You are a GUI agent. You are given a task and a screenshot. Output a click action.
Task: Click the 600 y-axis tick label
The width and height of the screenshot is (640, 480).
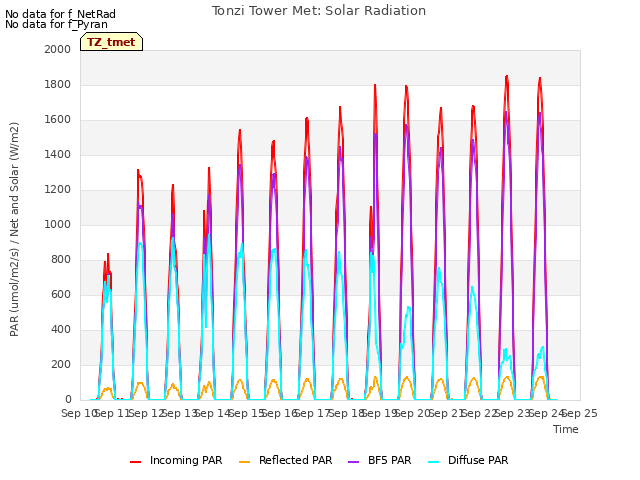(x=61, y=294)
